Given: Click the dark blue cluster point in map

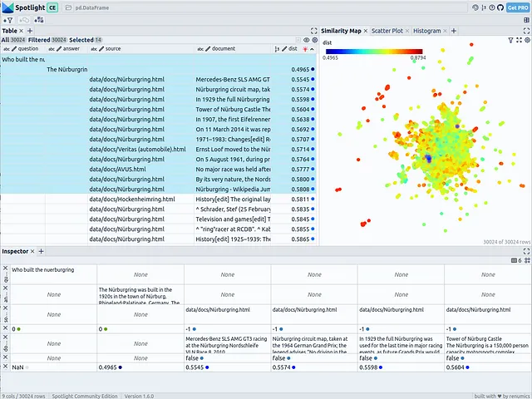Looking at the screenshot, I should tap(428, 158).
